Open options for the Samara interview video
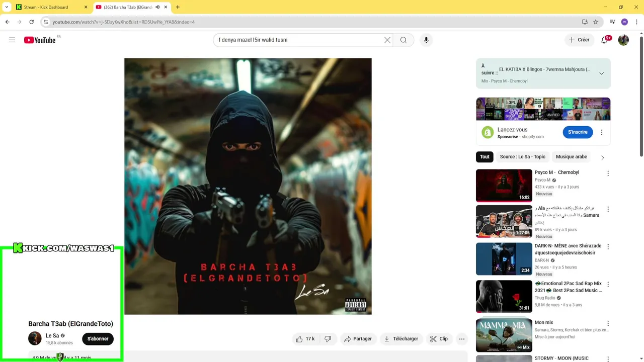The image size is (644, 362). 608,209
